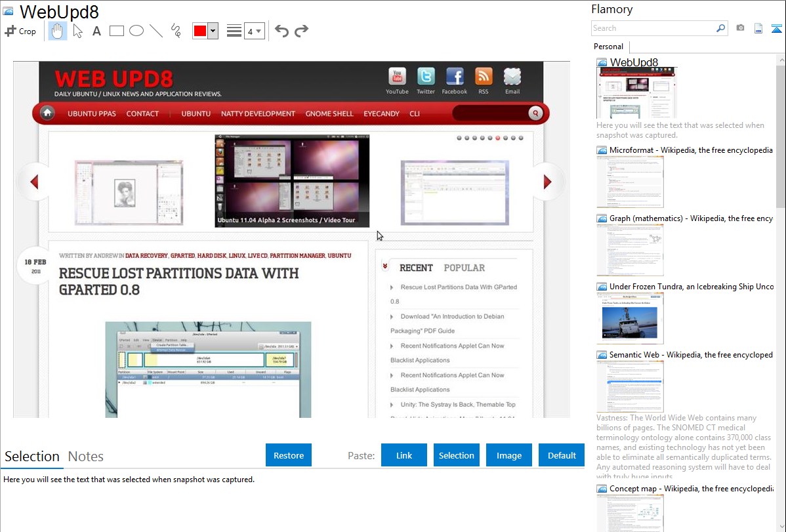
Task: Click the Twitter icon in the snapshot
Action: 426,77
